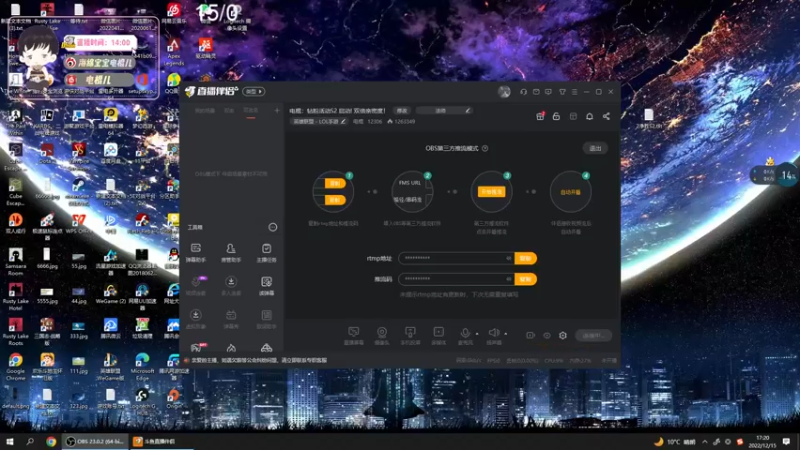Expand speaker options arrow
This screenshot has height=450, width=800.
coord(506,334)
